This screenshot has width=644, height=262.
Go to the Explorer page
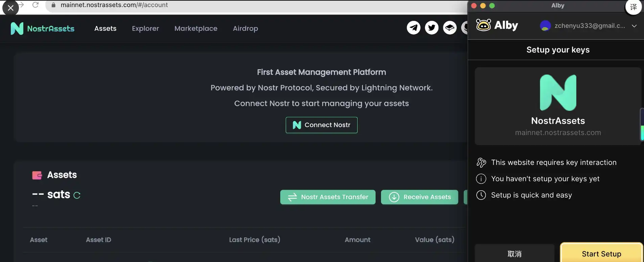(145, 29)
